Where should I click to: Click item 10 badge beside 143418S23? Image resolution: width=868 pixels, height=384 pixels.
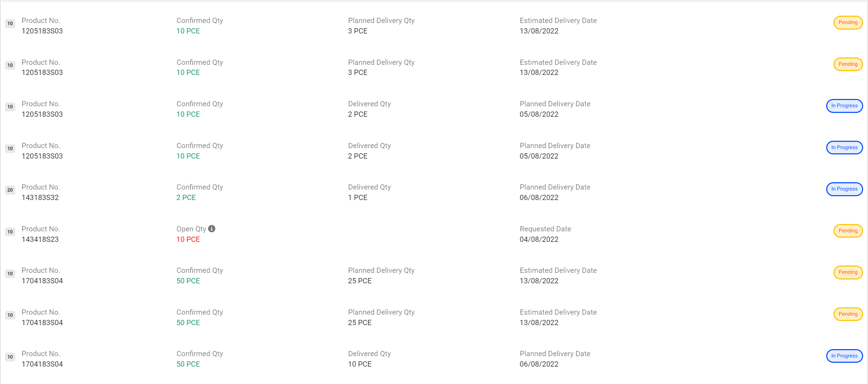coord(10,232)
